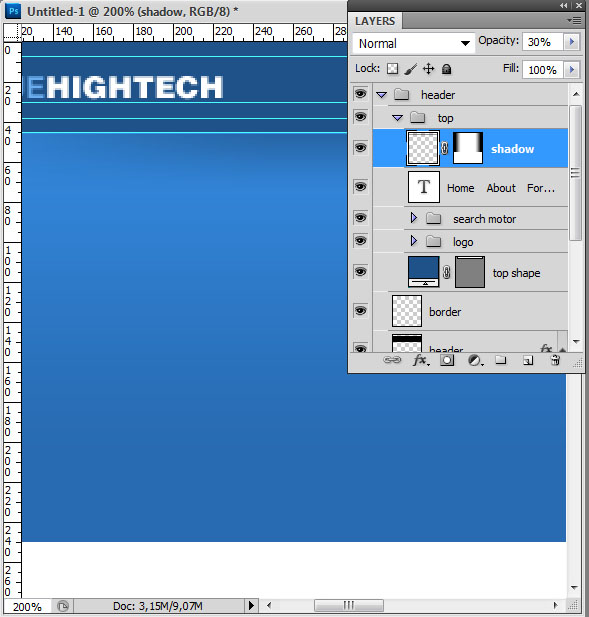
Task: Select the Home About text layer
Action: tap(470, 187)
